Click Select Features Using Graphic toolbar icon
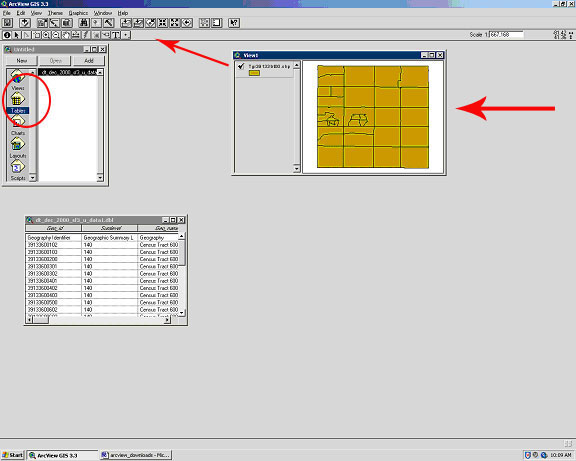576x461 pixels. click(x=204, y=23)
